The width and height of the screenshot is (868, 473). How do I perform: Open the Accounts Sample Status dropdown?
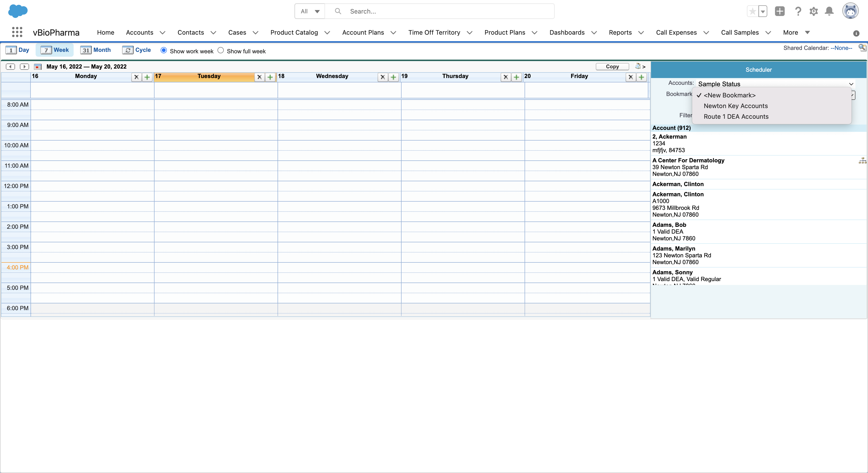pyautogui.click(x=775, y=84)
